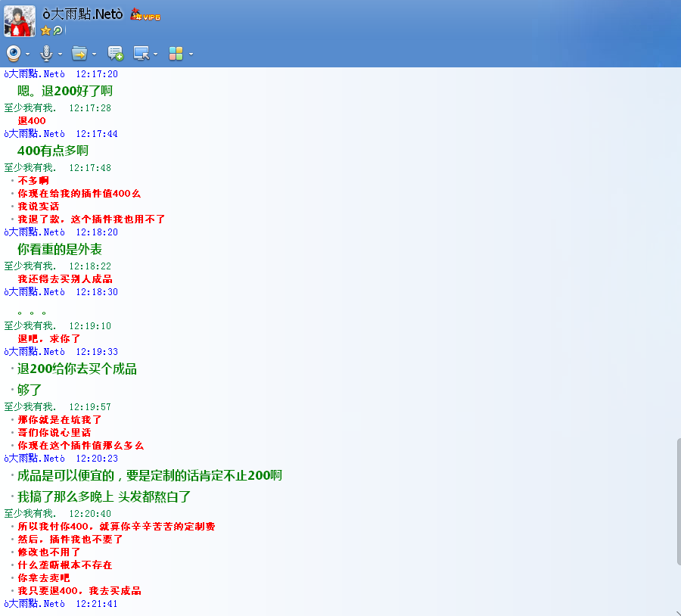Image resolution: width=681 pixels, height=616 pixels.
Task: Click the message 退200给你去买个成品
Action: tap(77, 369)
